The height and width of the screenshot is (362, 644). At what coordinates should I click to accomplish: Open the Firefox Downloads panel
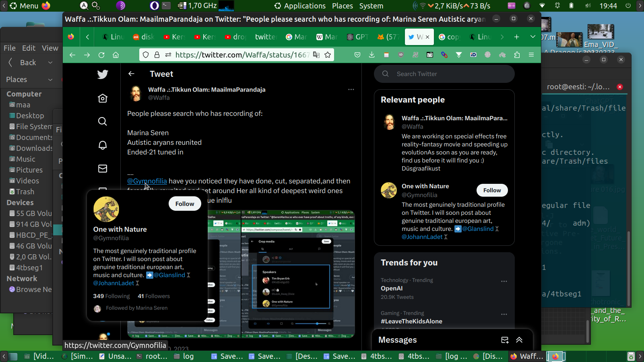(x=372, y=55)
